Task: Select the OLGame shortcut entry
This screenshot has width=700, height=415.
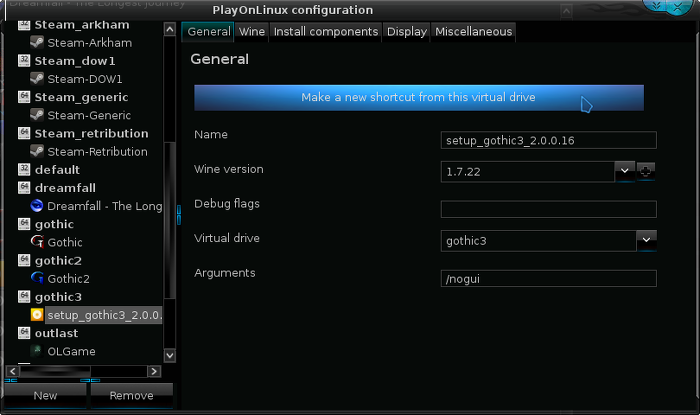Action: 71,351
